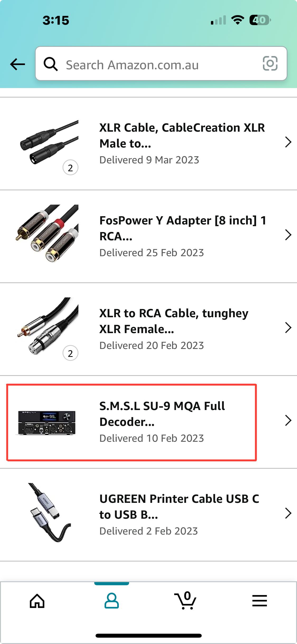297x644 pixels.
Task: Expand XLR to RCA tunghey order chevron
Action: click(288, 328)
